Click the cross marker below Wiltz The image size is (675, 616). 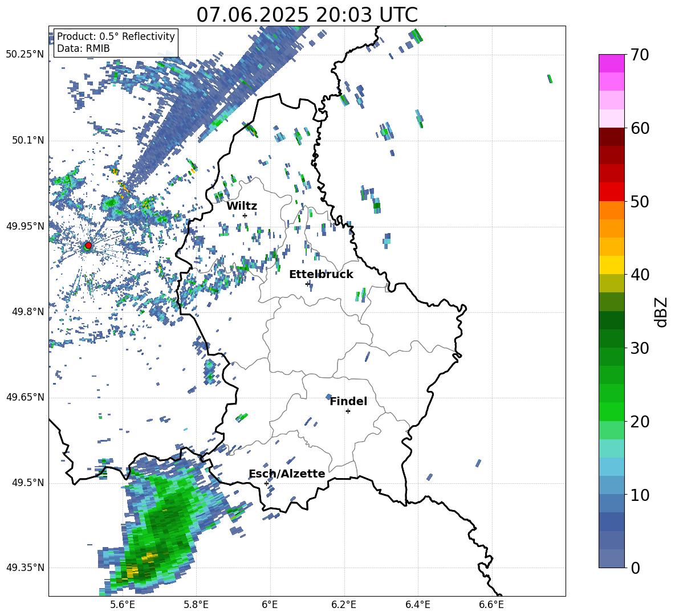[245, 215]
